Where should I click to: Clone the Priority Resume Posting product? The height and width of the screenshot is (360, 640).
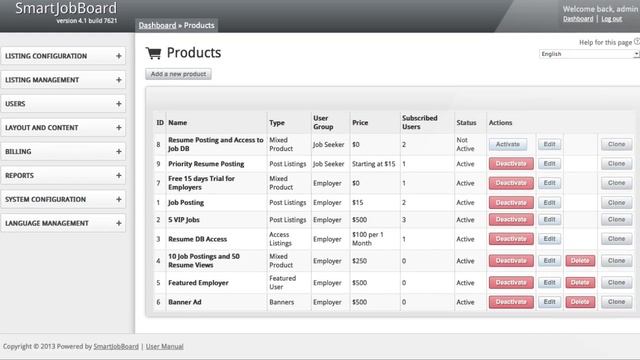coord(616,164)
